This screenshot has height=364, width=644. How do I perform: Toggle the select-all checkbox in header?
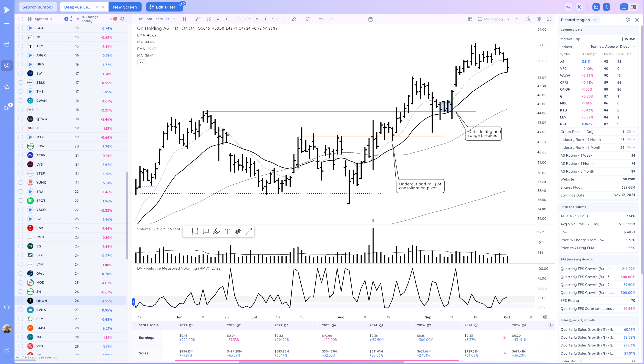[x=21, y=19]
